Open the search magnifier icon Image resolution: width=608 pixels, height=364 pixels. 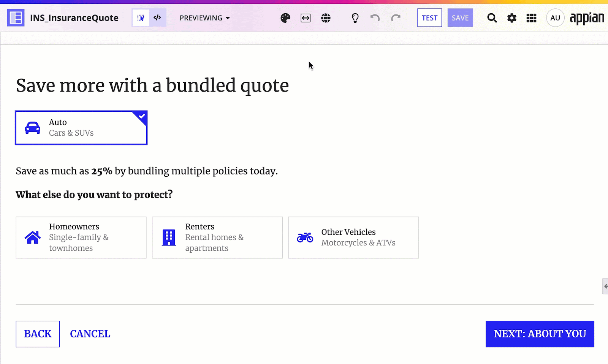[492, 18]
